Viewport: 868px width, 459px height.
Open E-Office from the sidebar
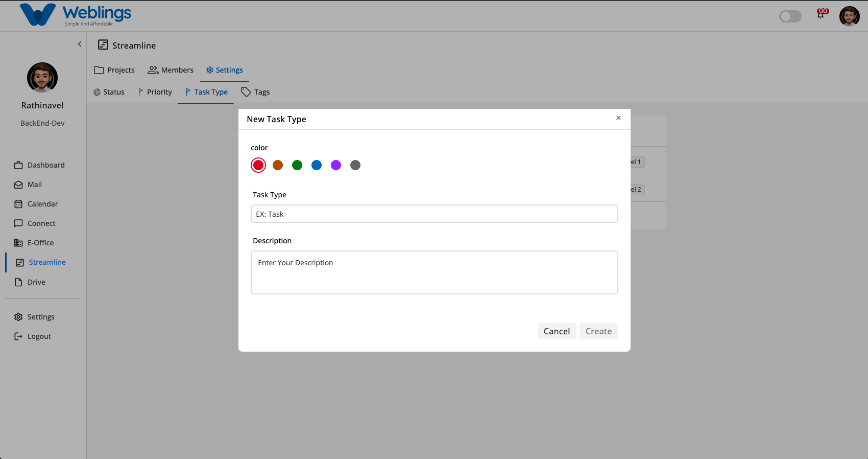point(34,243)
